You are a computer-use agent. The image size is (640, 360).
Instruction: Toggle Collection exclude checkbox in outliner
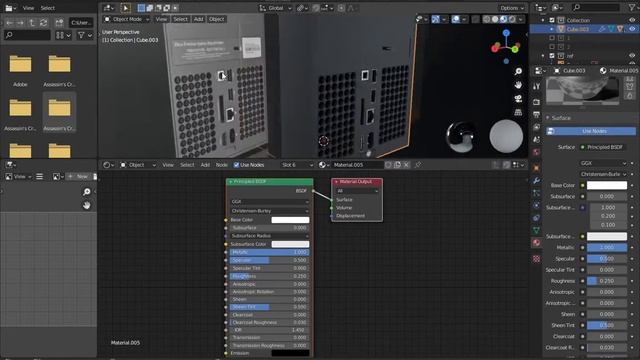552,20
